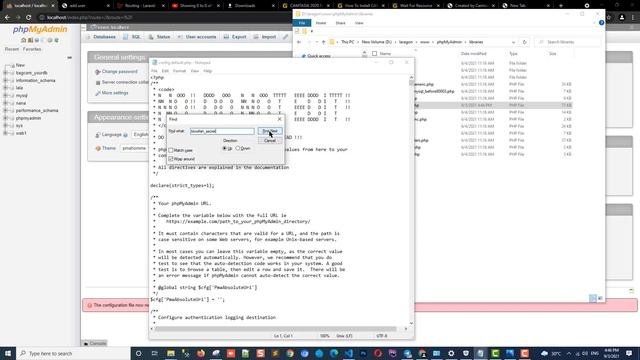Click Find Next in the Find dialog
The height and width of the screenshot is (360, 640).
tap(270, 131)
